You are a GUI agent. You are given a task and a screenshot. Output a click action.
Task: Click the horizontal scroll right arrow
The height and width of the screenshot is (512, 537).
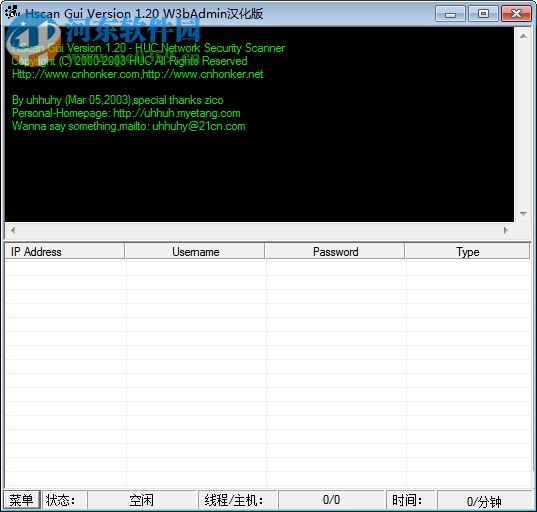click(x=505, y=230)
